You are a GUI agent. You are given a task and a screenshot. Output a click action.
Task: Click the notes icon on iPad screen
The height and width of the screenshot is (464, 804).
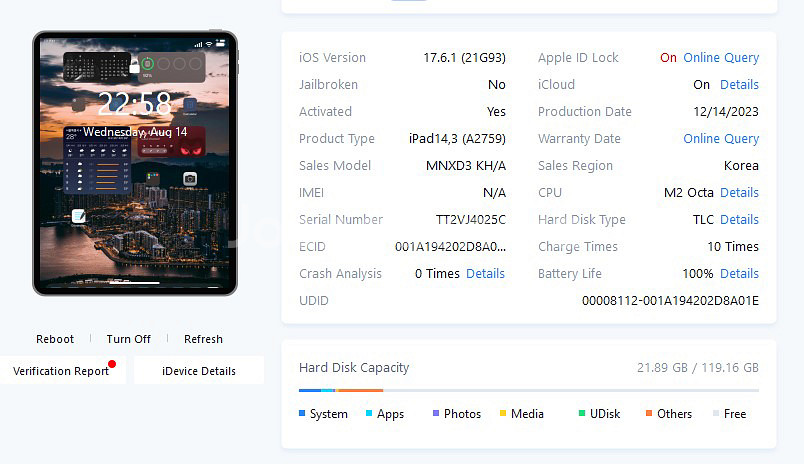coord(78,216)
